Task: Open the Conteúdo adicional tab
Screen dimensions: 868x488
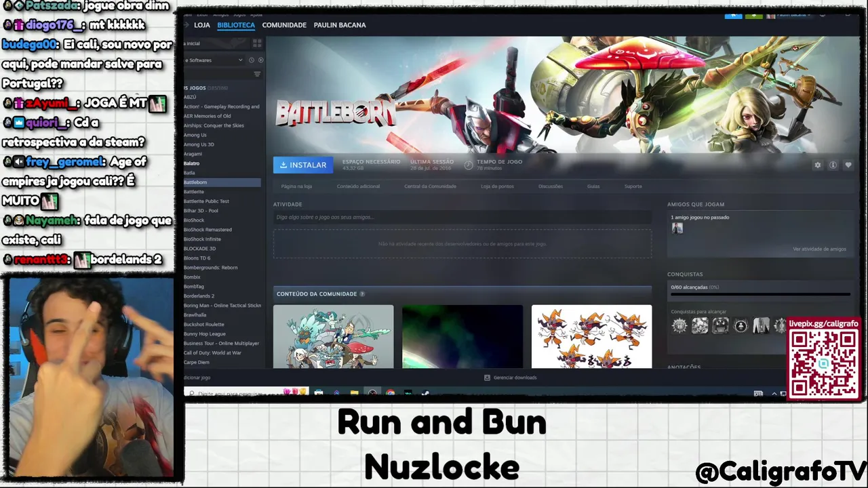Action: coord(358,186)
